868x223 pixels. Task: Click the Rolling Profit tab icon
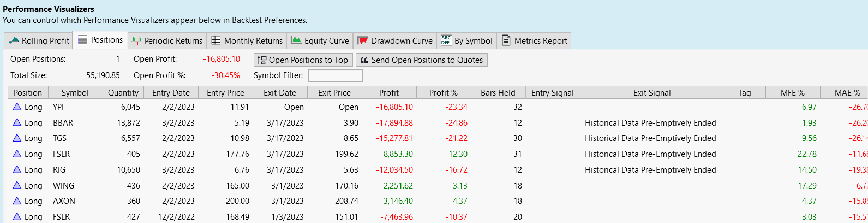coord(14,41)
